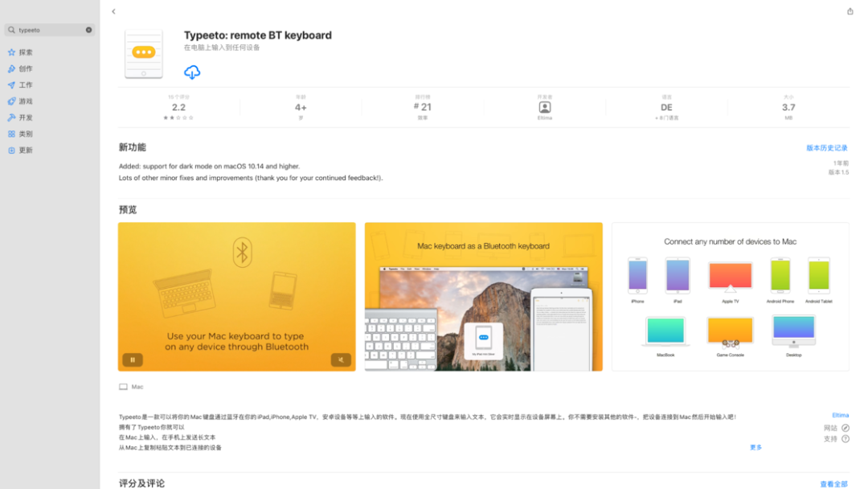Screen dimensions: 868x489
Task: Click the compass icon next to 网站
Action: [x=845, y=428]
